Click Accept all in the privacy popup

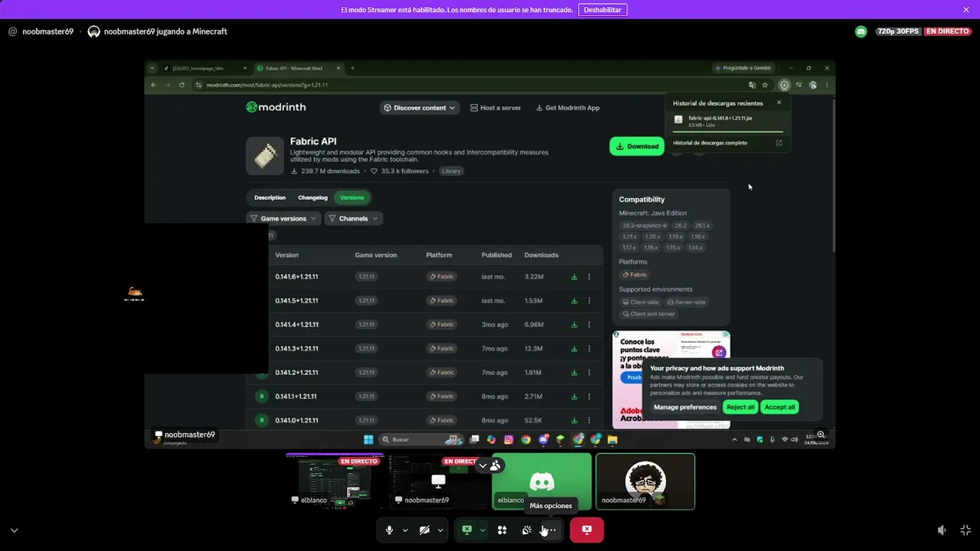(779, 407)
